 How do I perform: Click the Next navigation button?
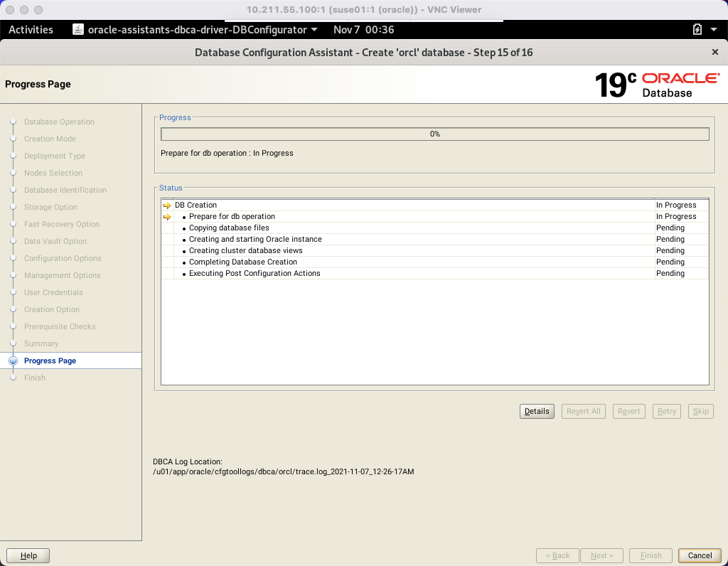click(601, 556)
